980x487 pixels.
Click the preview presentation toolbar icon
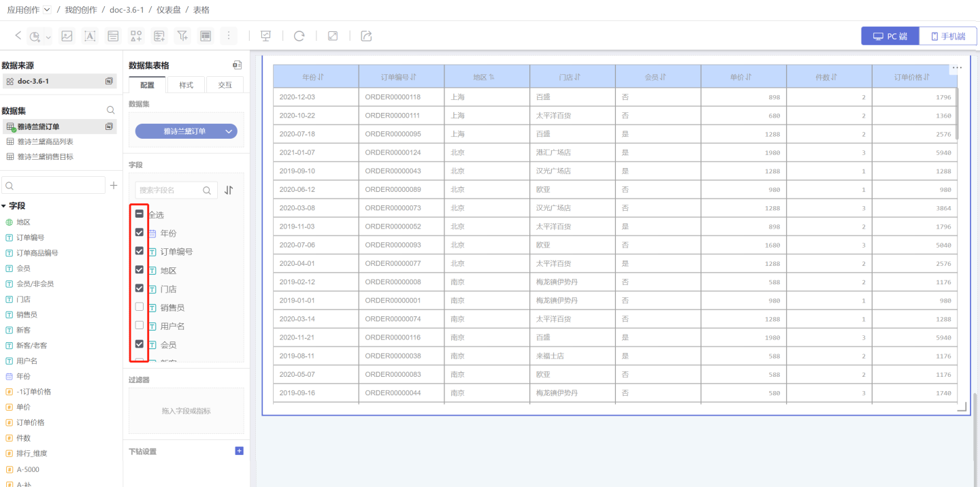pyautogui.click(x=265, y=36)
